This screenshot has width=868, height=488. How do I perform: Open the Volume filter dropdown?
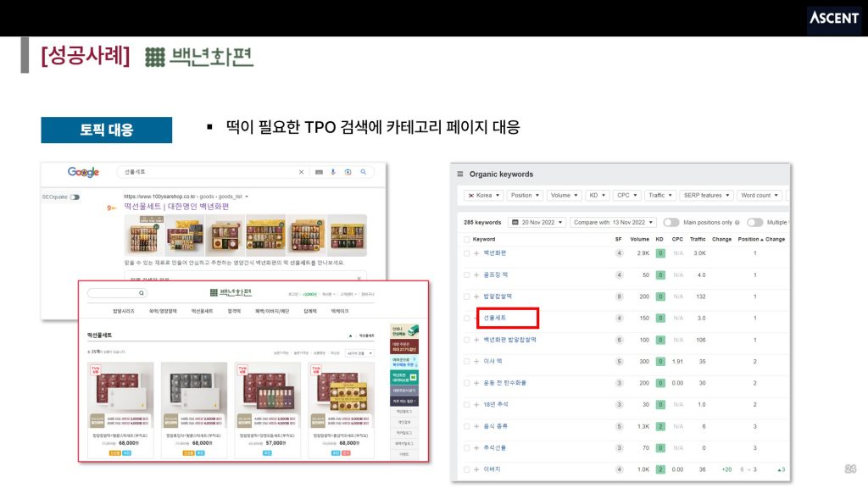point(564,196)
